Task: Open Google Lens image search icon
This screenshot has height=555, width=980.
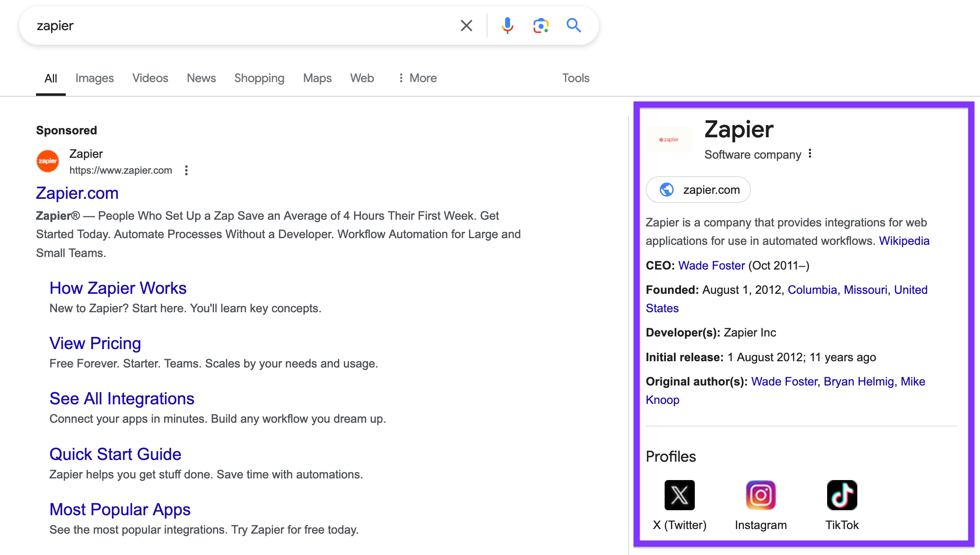Action: tap(541, 26)
